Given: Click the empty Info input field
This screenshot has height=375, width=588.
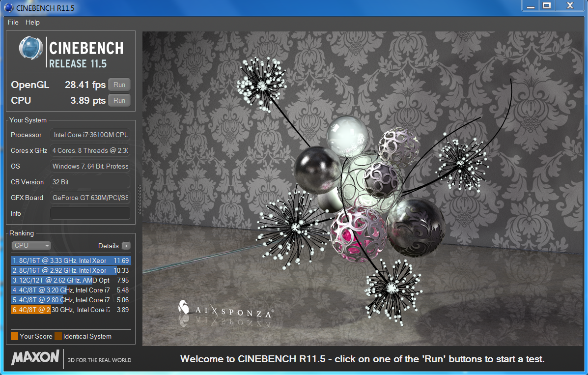Looking at the screenshot, I should (x=90, y=213).
